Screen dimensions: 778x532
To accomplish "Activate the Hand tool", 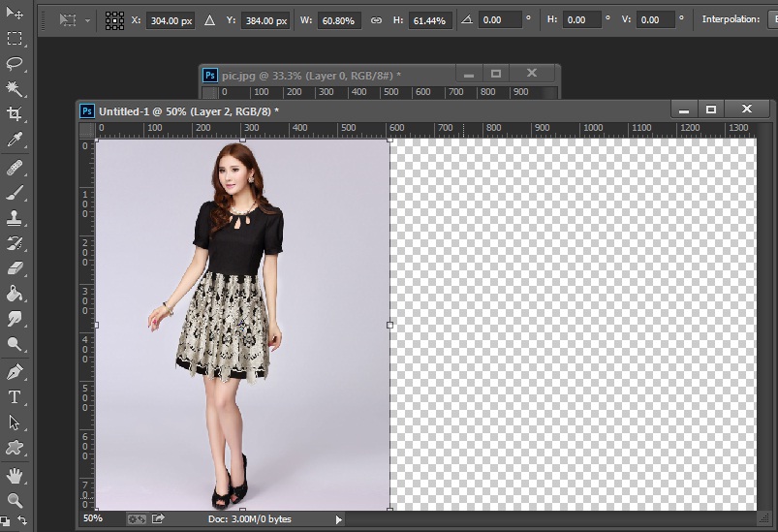I will coord(15,475).
